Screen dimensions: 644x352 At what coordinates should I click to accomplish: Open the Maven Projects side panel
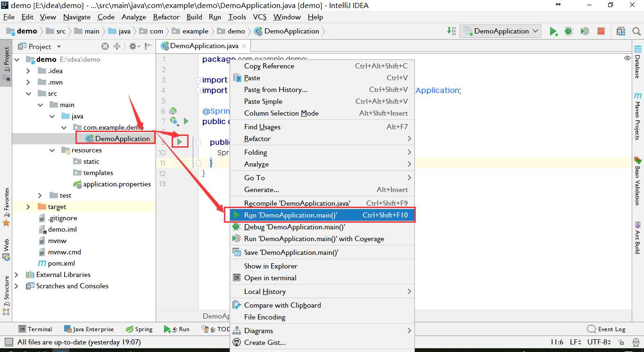[638, 116]
